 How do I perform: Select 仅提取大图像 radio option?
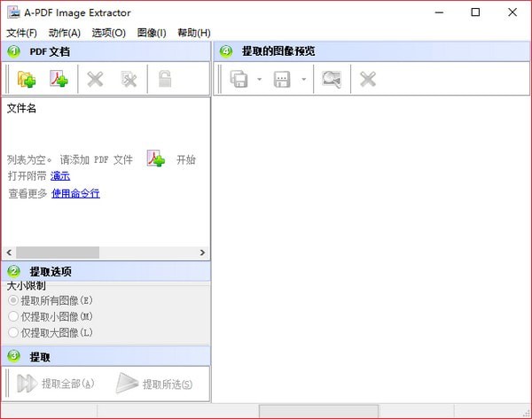[x=13, y=332]
